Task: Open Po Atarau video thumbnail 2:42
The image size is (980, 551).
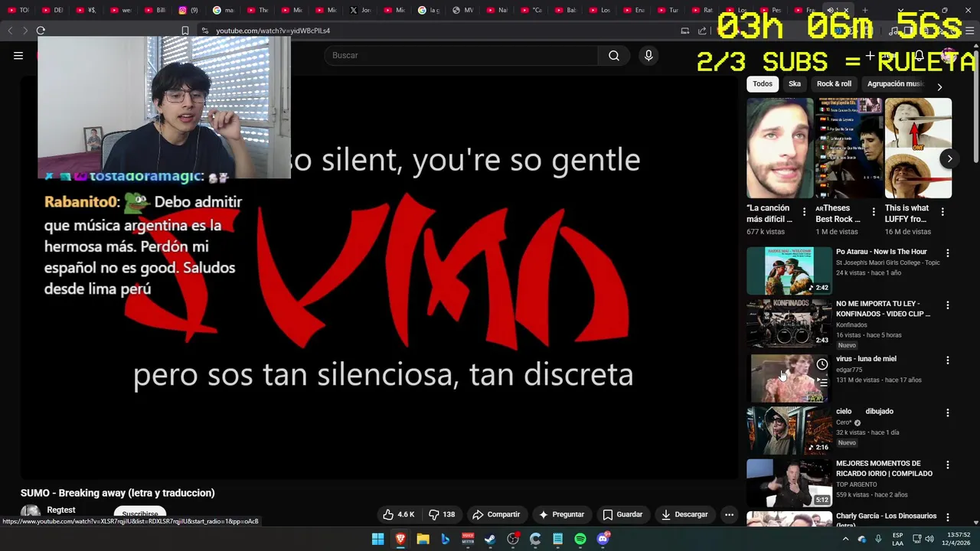Action: (789, 270)
